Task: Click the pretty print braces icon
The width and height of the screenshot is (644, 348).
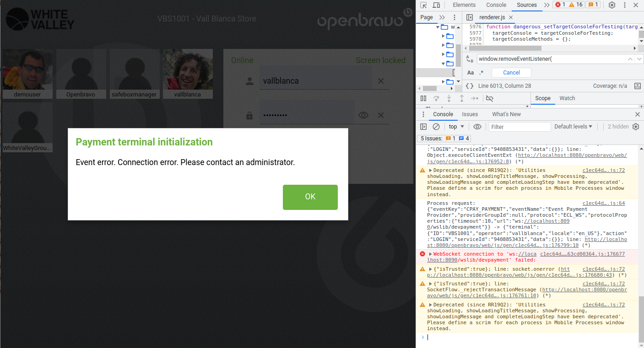Action: click(x=470, y=86)
